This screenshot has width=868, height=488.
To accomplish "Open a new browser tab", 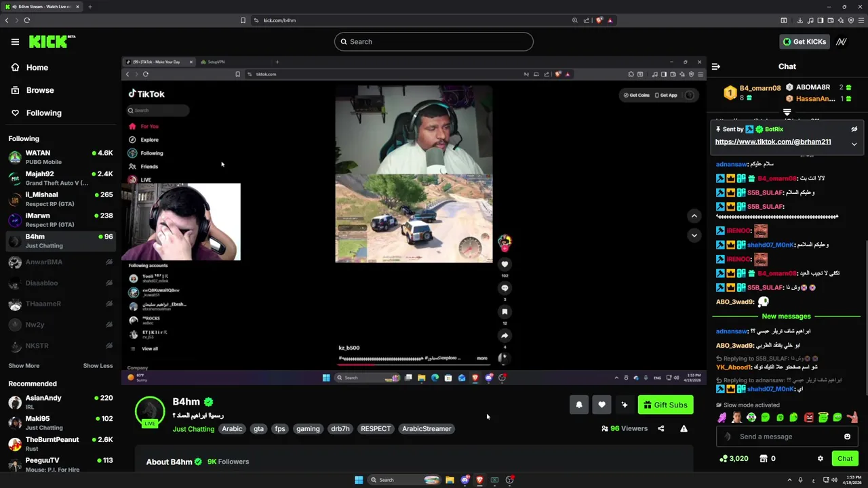I will pyautogui.click(x=90, y=7).
